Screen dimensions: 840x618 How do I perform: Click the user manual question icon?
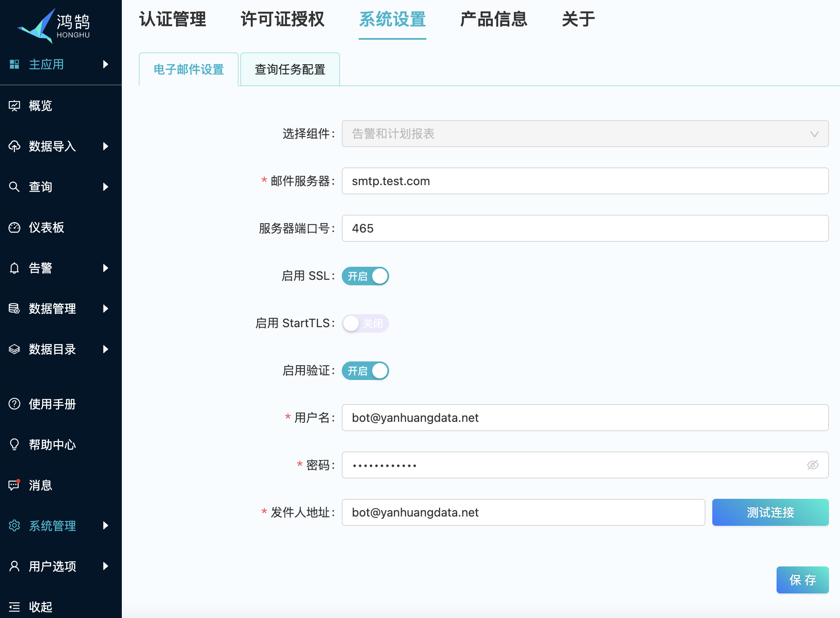click(x=14, y=404)
